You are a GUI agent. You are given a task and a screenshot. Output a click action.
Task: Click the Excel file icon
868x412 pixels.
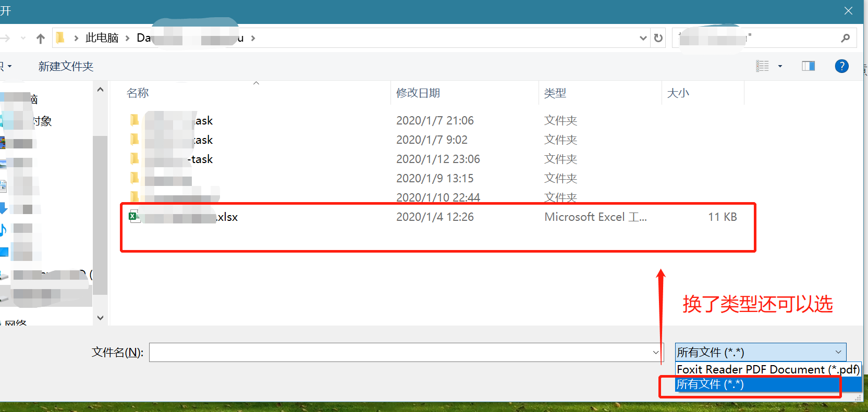pos(135,217)
